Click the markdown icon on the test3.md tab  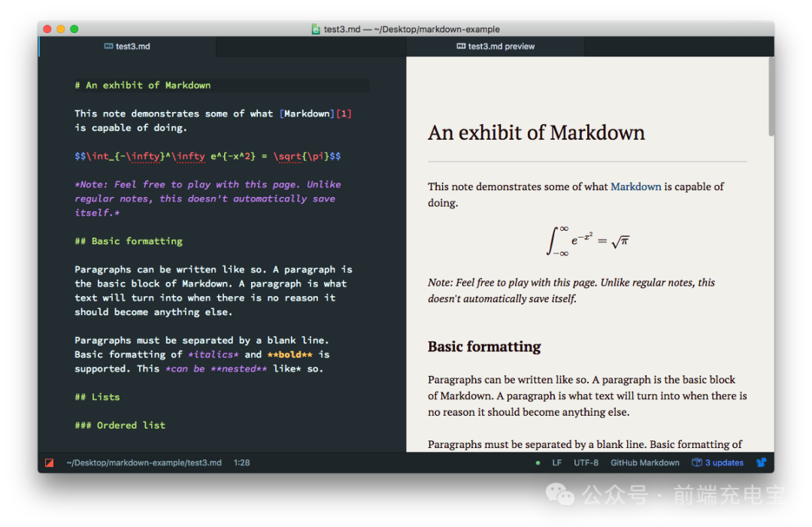click(108, 46)
